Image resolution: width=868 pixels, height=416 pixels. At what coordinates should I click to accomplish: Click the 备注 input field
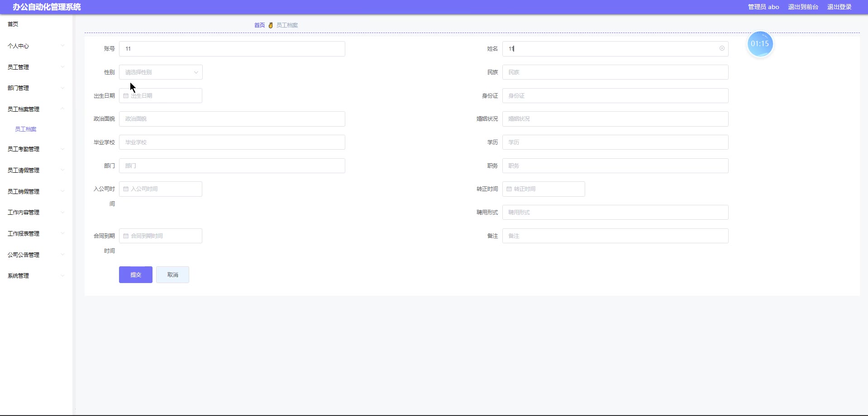615,236
